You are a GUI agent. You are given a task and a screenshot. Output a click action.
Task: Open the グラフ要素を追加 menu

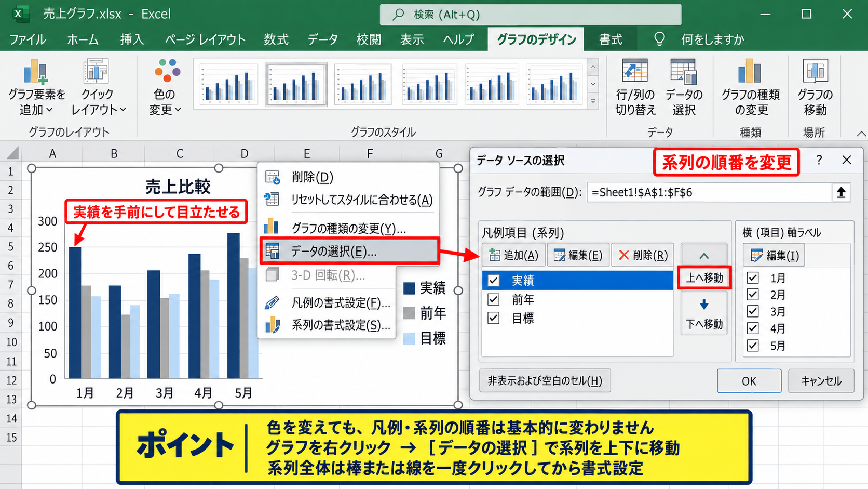coord(36,87)
